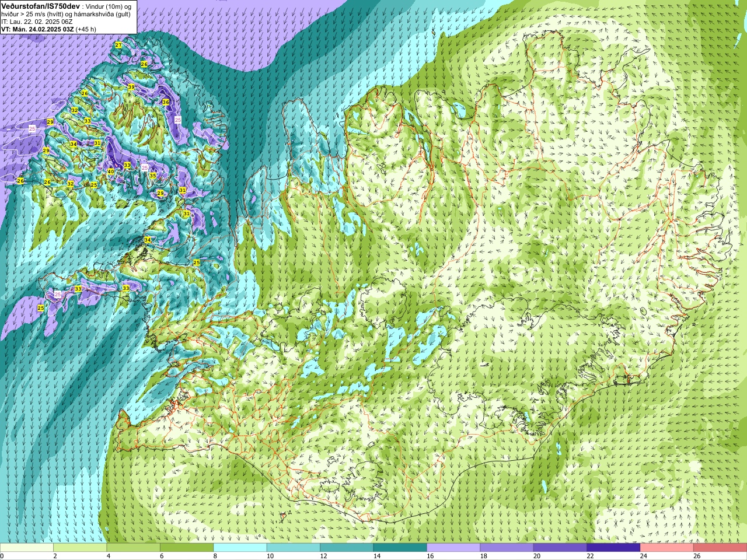This screenshot has width=747, height=560.
Task: Click the color bar tick label 0
Action: 2,556
